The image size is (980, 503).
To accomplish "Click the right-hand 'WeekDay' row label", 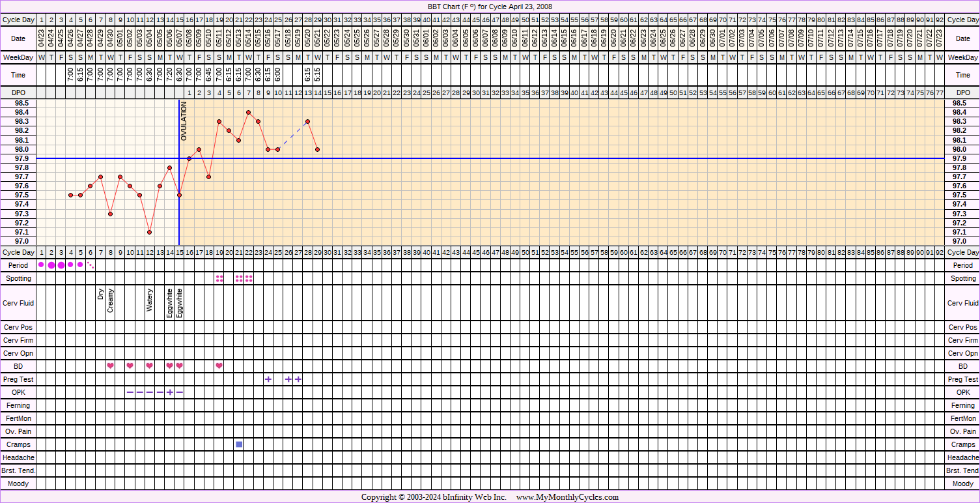I will pos(963,58).
